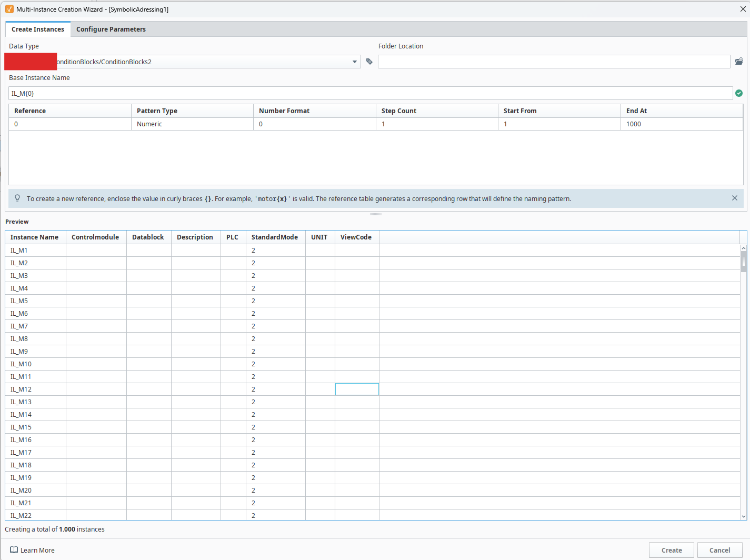
Task: Click the tag icon beside Data Type
Action: pos(369,62)
